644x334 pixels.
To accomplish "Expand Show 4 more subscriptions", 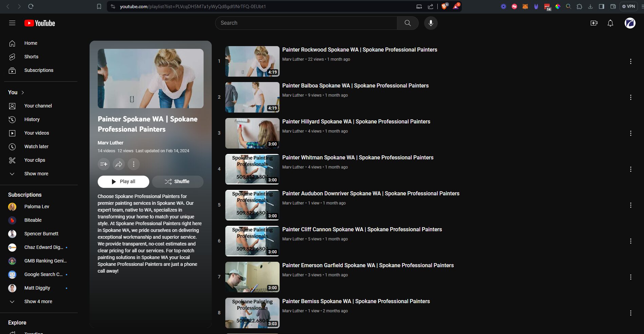I will [x=38, y=301].
